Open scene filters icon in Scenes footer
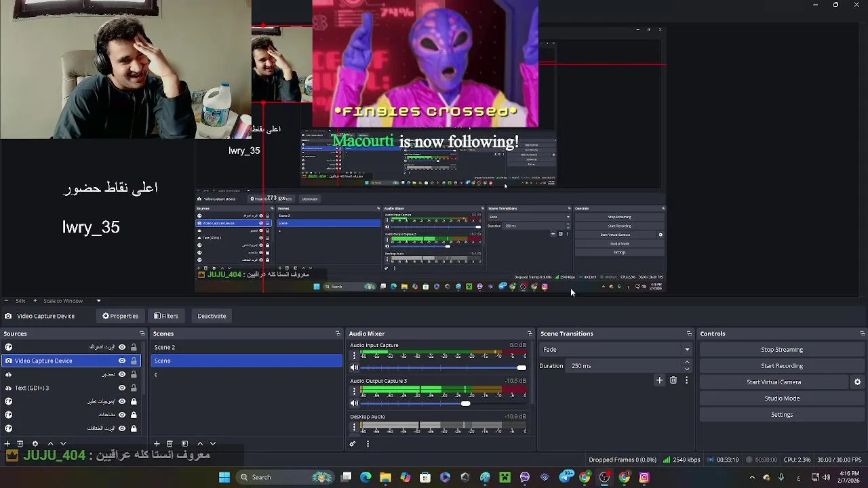This screenshot has height=488, width=868. 184,444
